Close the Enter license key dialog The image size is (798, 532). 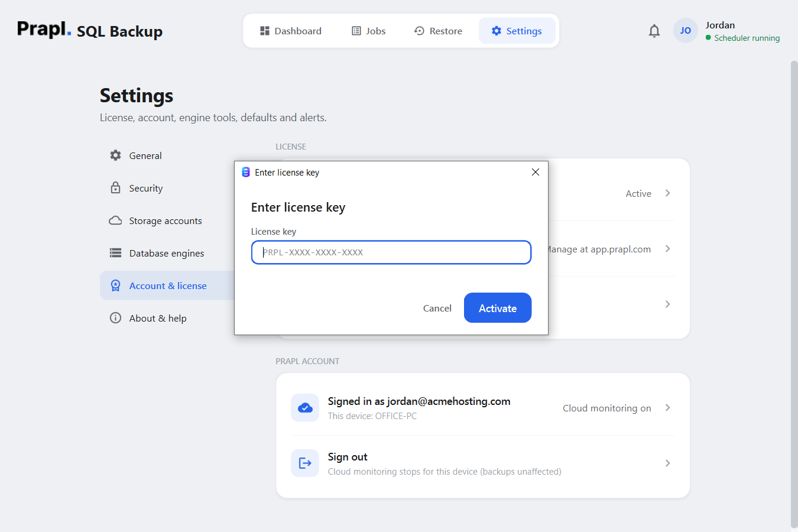(536, 172)
